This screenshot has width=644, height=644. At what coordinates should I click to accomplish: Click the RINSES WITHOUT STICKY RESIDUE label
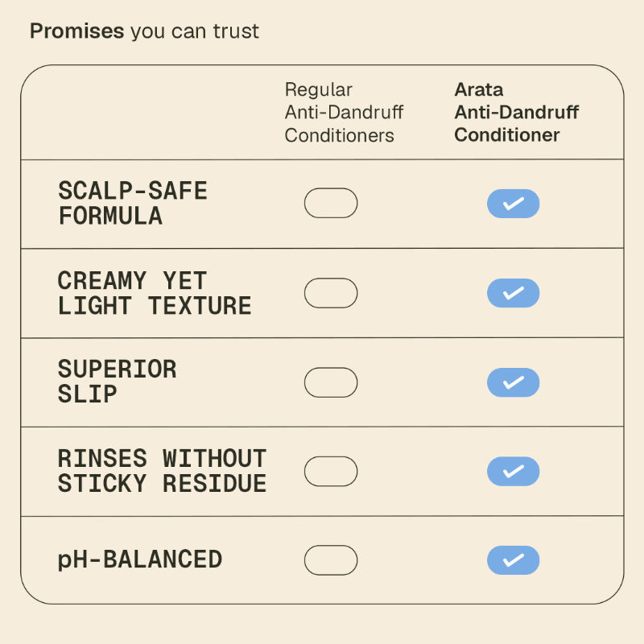coord(162,471)
